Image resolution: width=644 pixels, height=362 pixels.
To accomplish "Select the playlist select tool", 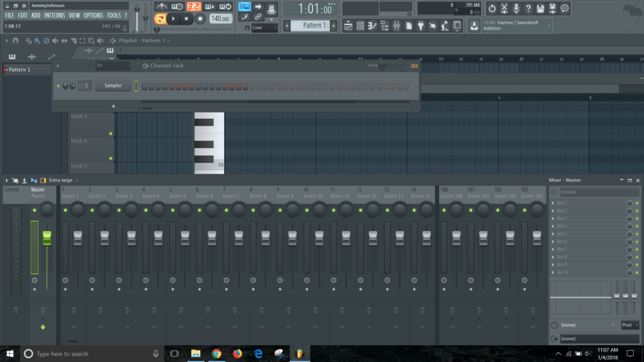I will pos(82,41).
